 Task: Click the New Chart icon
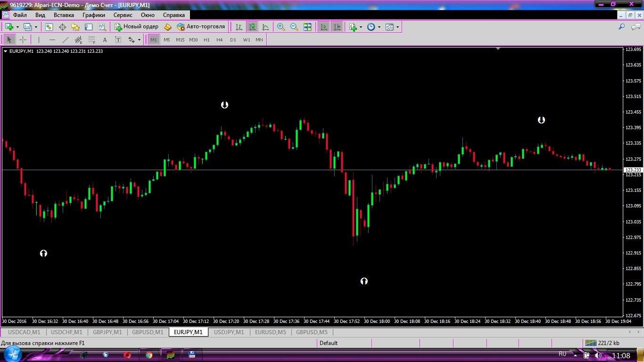pyautogui.click(x=9, y=27)
